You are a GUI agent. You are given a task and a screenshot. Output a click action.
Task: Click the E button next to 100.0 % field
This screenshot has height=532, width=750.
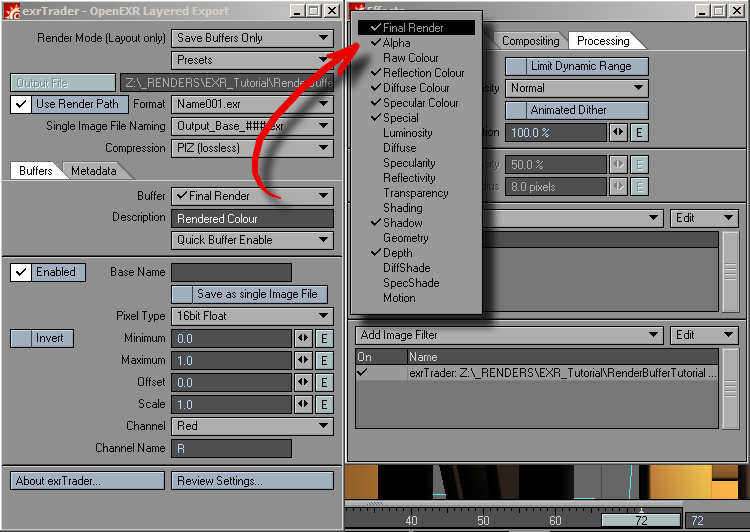coord(639,133)
